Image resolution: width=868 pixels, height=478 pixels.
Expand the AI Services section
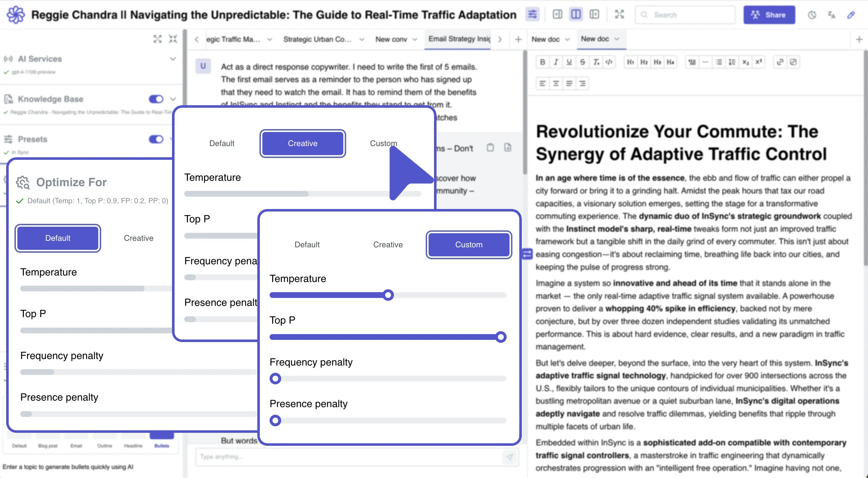pos(173,59)
